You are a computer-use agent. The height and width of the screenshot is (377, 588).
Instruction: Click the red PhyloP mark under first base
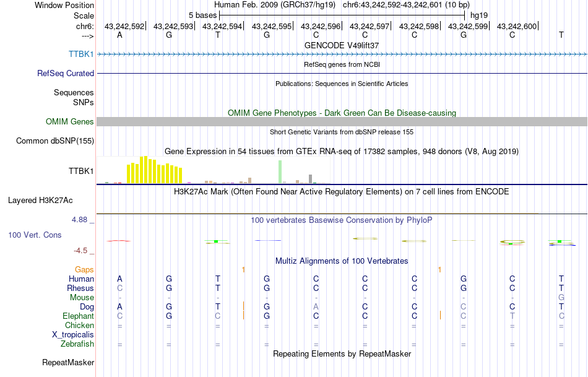point(119,241)
